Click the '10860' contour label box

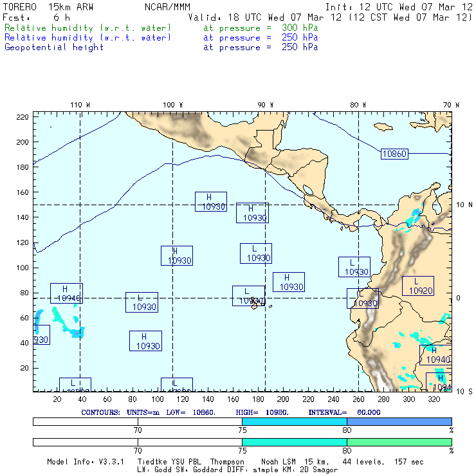pos(394,154)
